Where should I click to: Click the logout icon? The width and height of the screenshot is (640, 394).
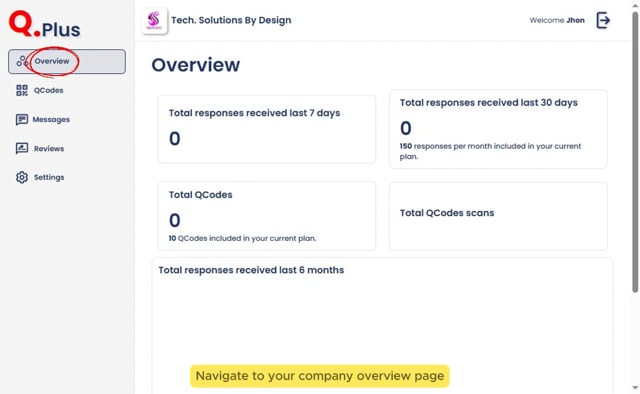coord(603,20)
